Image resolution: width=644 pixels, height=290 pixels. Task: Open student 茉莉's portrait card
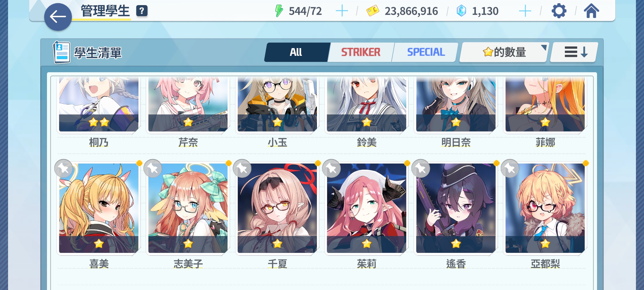pos(367,208)
